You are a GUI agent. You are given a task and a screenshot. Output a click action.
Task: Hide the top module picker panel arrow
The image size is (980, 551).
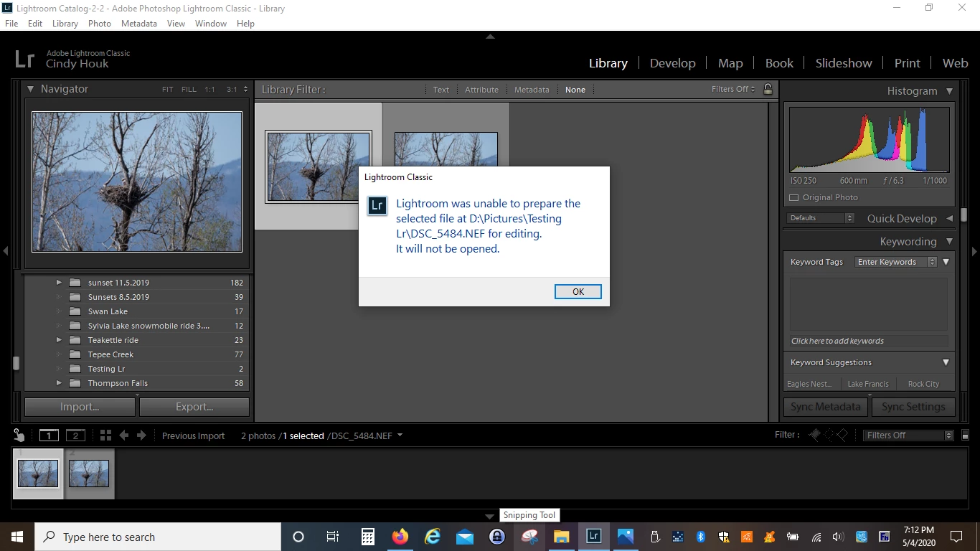click(x=490, y=37)
